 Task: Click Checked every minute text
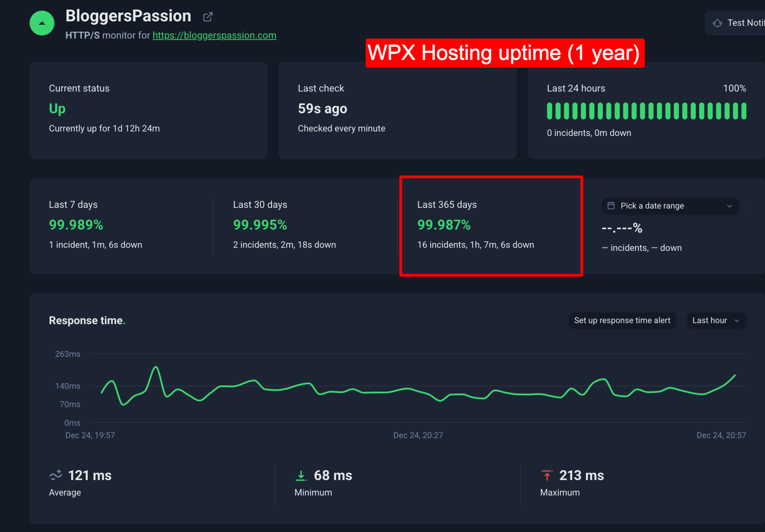point(341,128)
